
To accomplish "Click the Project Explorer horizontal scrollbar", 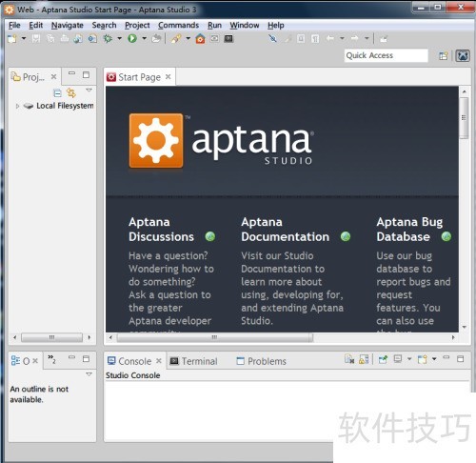I will (x=51, y=337).
